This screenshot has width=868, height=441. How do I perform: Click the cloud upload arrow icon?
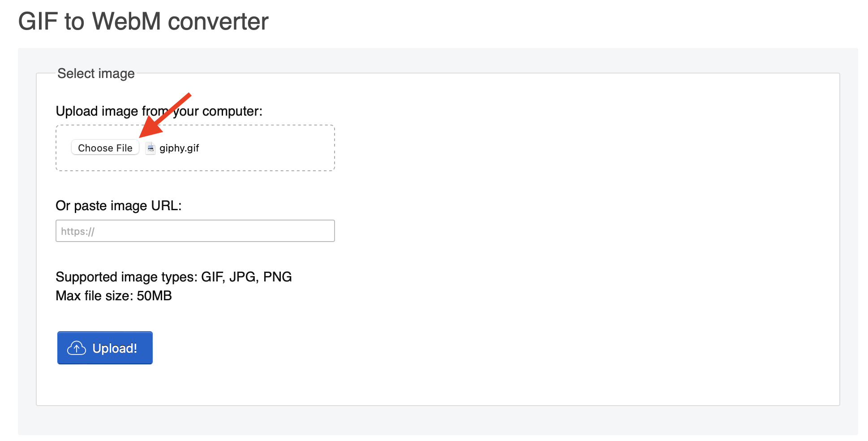pos(77,348)
